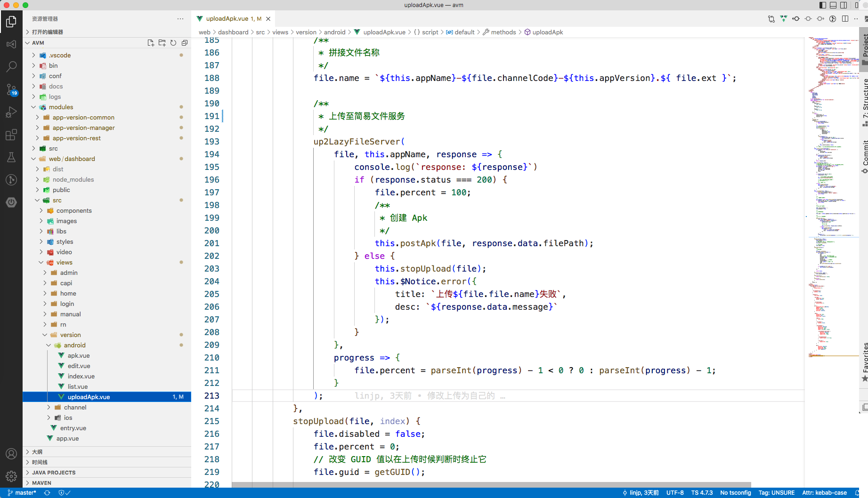Image resolution: width=868 pixels, height=498 pixels.
Task: Toggle the bottom panel layout button
Action: pos(833,5)
